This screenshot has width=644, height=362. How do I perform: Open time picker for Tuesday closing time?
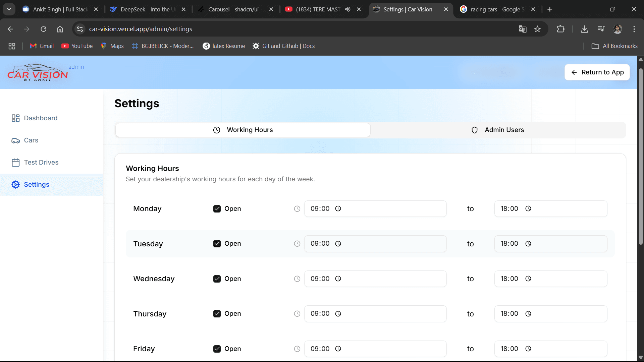coord(528,244)
